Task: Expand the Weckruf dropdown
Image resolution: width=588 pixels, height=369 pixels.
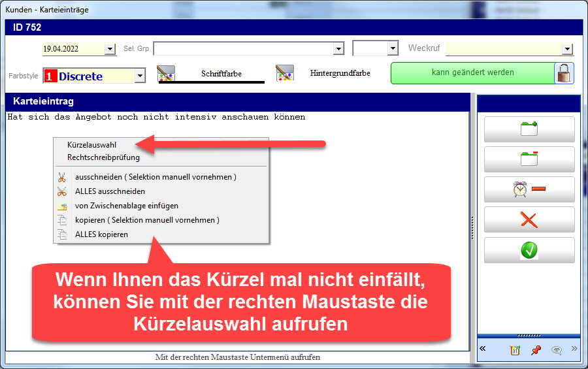Action: click(566, 49)
